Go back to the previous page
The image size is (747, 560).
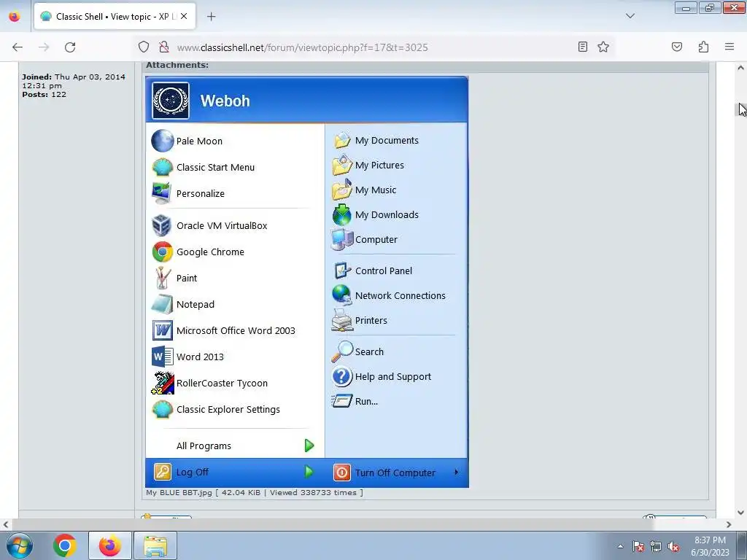click(18, 47)
